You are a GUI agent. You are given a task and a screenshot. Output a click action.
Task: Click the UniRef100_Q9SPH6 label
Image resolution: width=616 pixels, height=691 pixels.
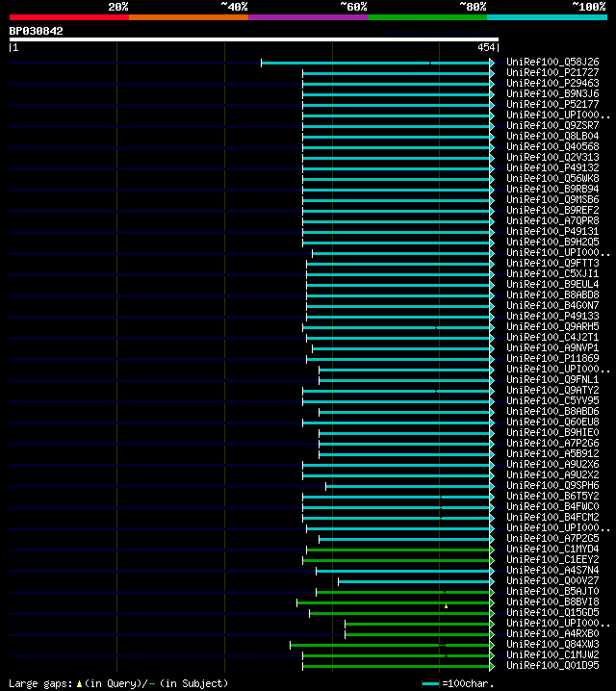tap(552, 485)
